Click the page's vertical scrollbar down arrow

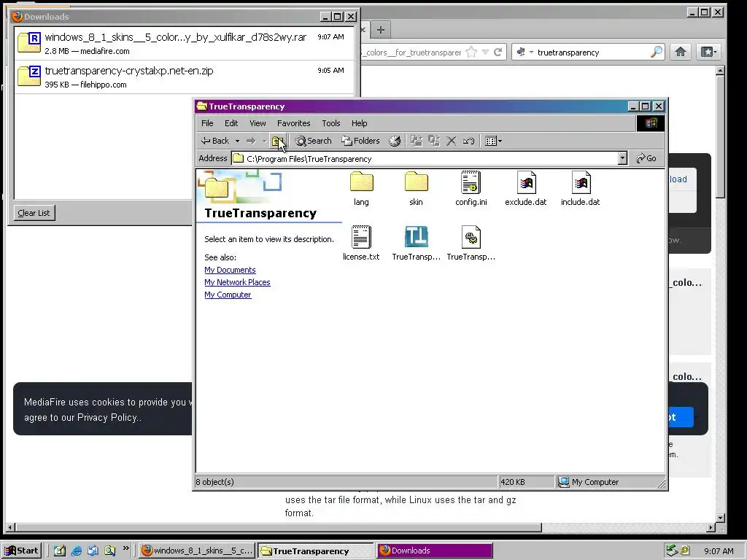720,518
